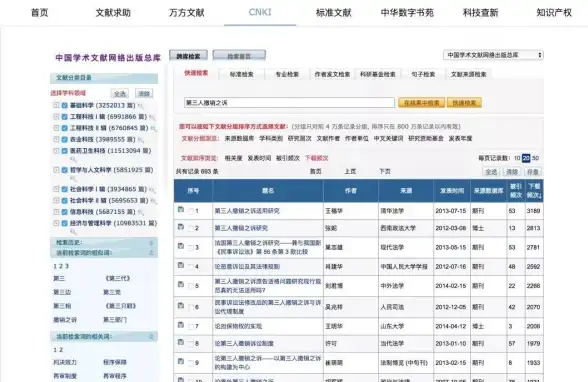Click magnifier icon under 经济与管理科学

point(73,232)
